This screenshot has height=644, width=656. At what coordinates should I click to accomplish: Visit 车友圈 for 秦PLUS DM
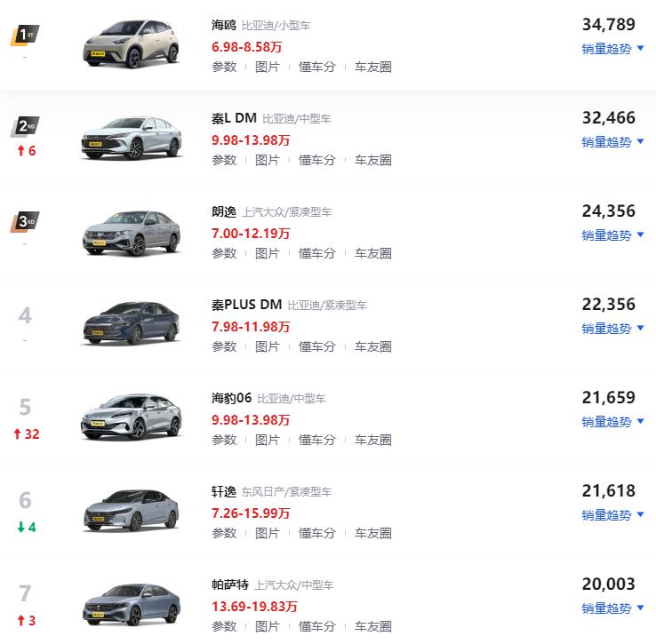372,346
